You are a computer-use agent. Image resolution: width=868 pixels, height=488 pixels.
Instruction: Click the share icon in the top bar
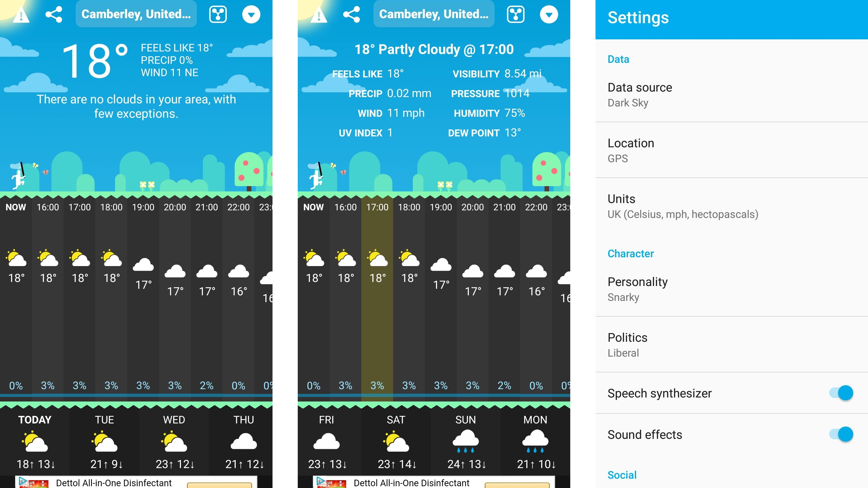(54, 13)
